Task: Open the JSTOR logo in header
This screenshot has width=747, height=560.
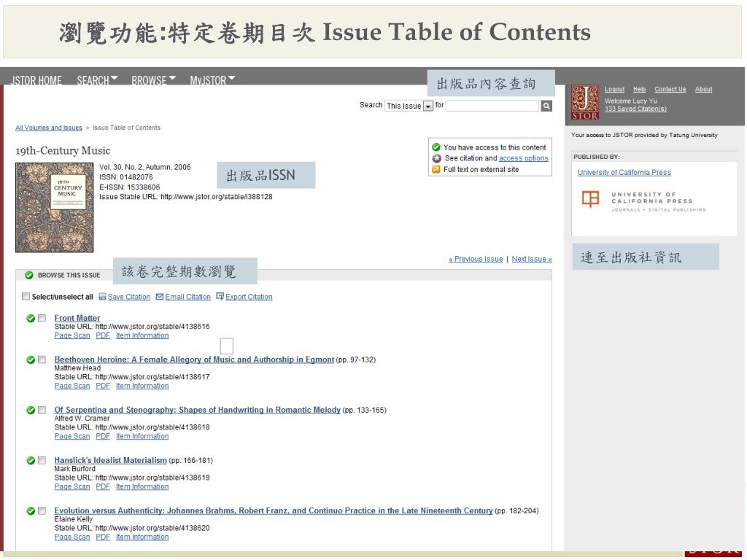Action: click(x=584, y=102)
